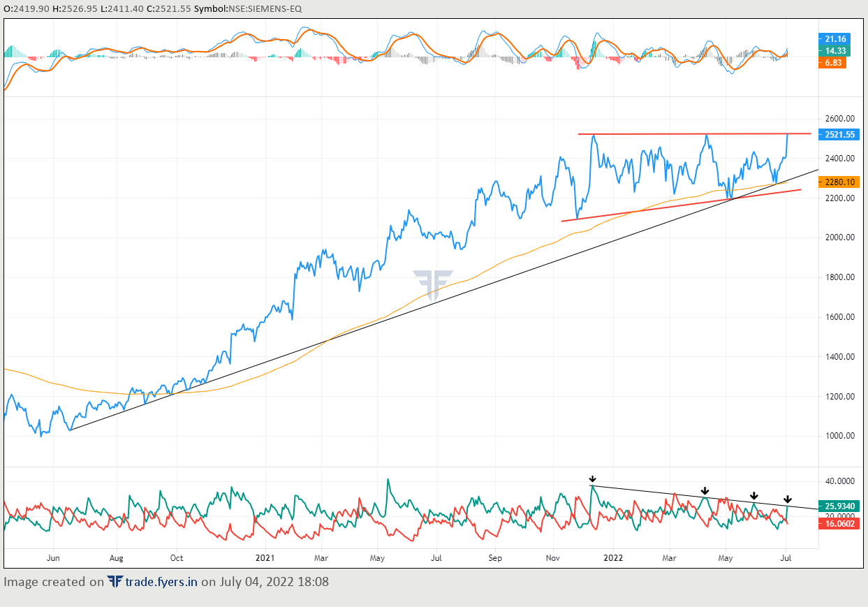
Task: Click the Nov label on time axis
Action: click(x=553, y=558)
